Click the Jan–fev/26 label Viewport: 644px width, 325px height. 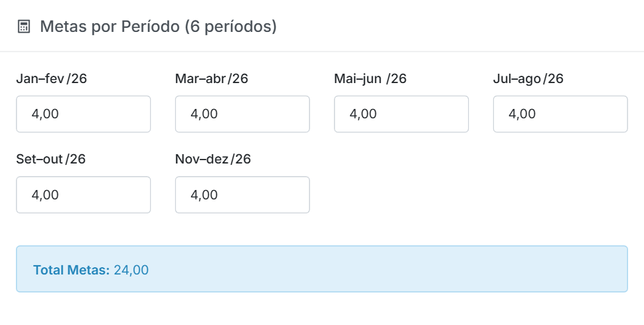click(51, 78)
